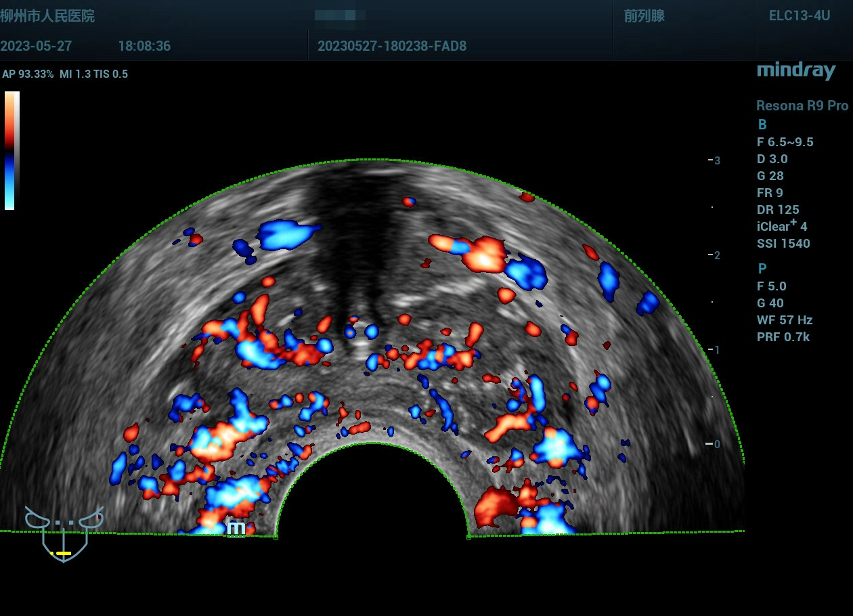Click the ELC13-4U probe label
This screenshot has width=853, height=616.
click(799, 16)
